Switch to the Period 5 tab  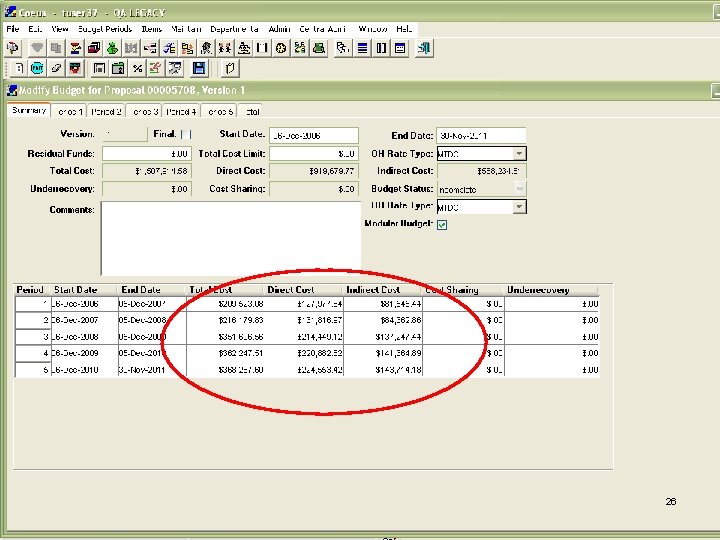pyautogui.click(x=219, y=112)
